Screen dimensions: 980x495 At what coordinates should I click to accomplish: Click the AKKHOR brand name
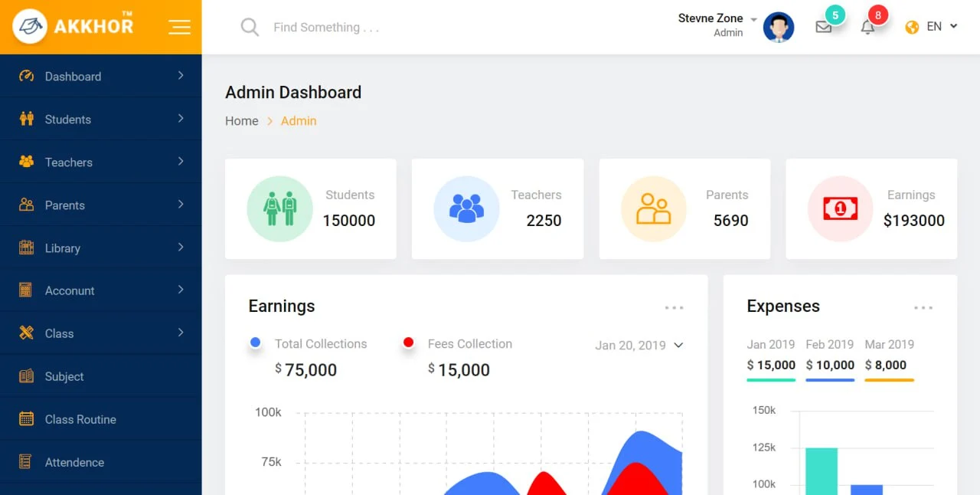pos(93,25)
